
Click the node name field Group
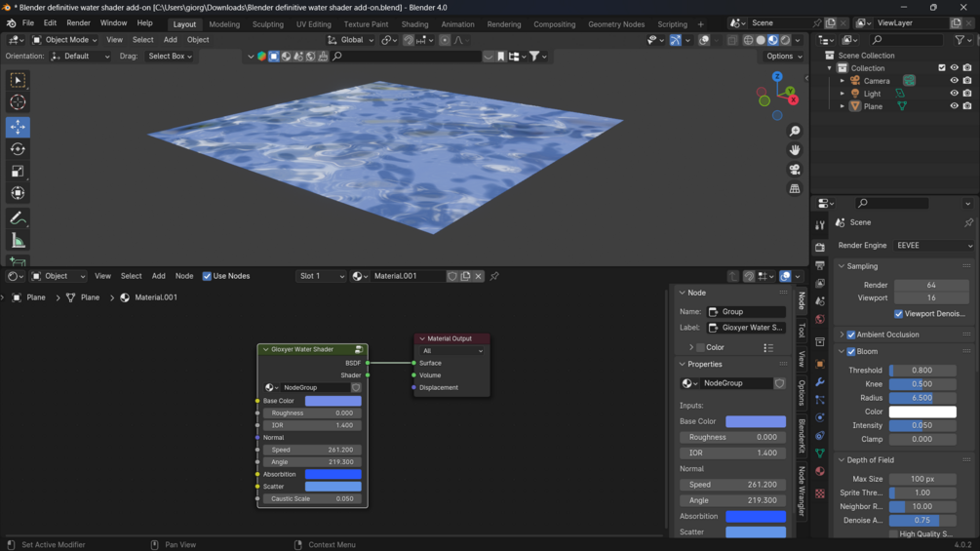tap(746, 312)
